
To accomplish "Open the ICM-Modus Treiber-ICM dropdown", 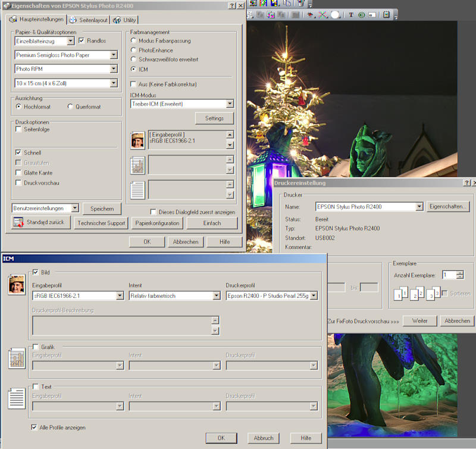I will pos(230,104).
